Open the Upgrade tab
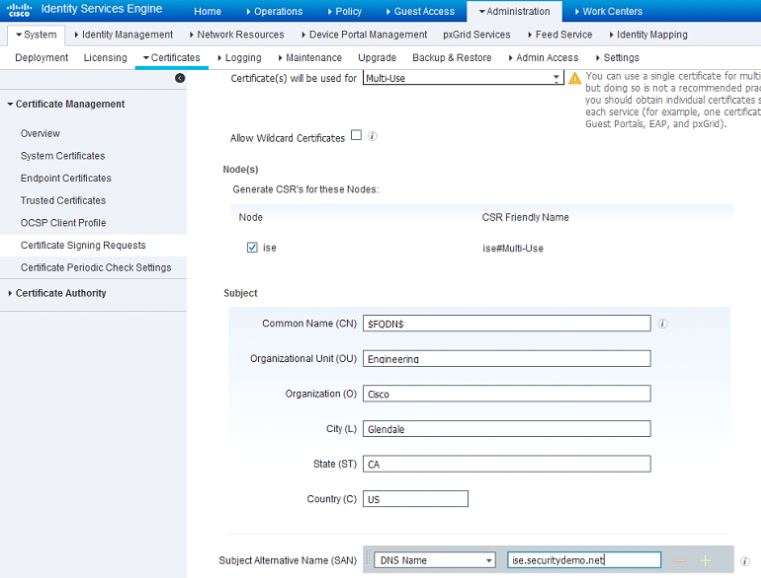Screen dimensions: 761x578 point(377,57)
